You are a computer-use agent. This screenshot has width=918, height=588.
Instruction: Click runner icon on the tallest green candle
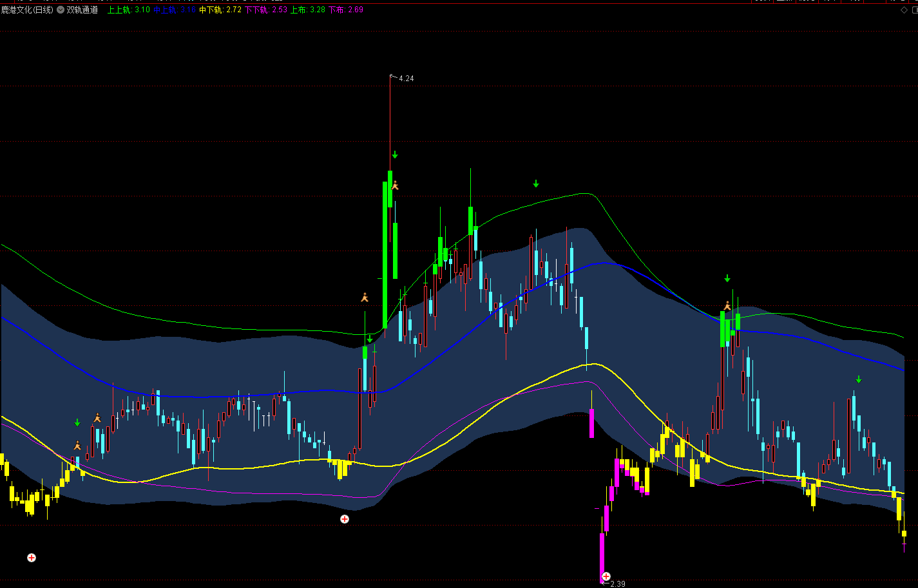coord(395,185)
